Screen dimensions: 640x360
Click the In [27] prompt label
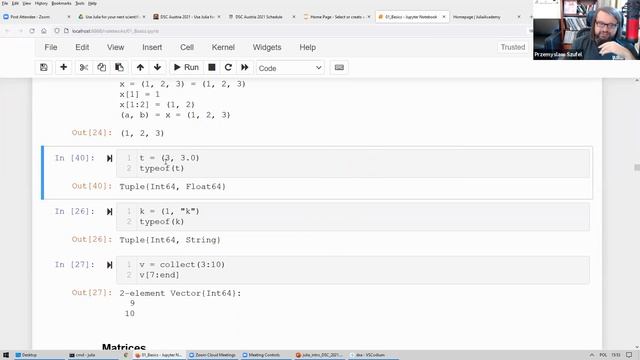pos(75,265)
